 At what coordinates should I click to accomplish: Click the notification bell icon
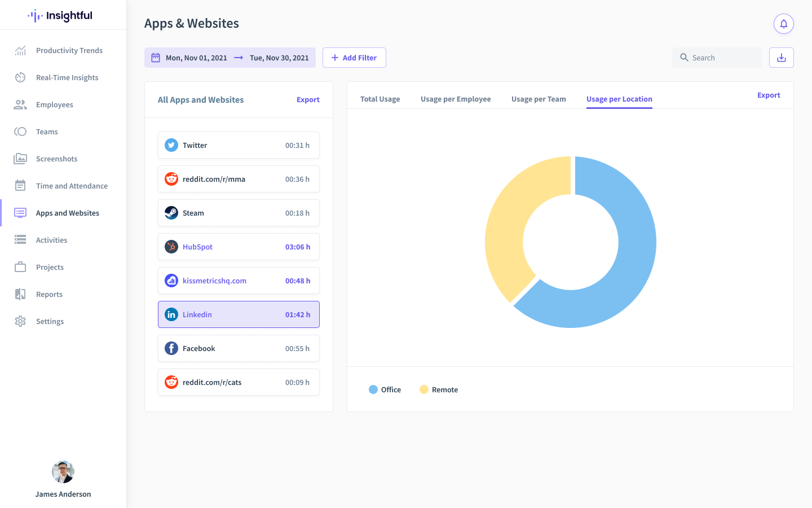tap(783, 24)
